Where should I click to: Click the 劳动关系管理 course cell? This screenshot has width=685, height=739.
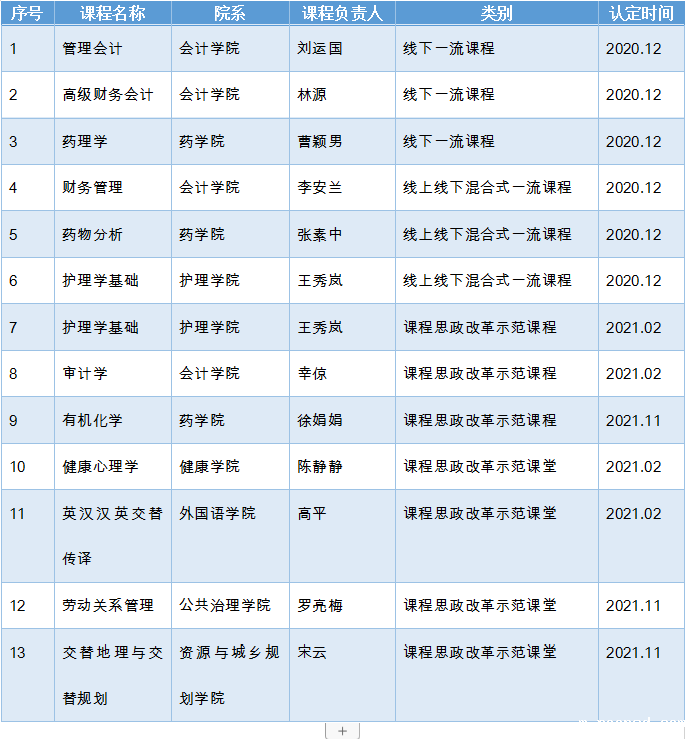[x=108, y=606]
